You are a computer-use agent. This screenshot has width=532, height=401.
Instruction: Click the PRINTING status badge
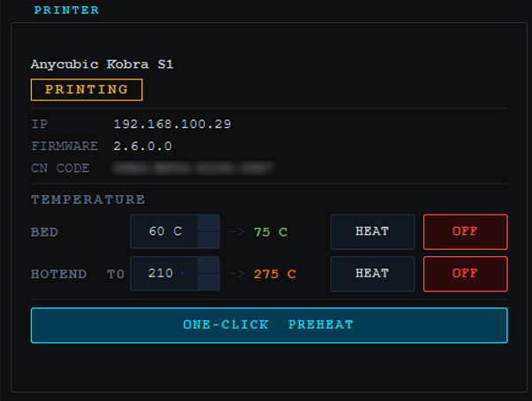click(87, 89)
